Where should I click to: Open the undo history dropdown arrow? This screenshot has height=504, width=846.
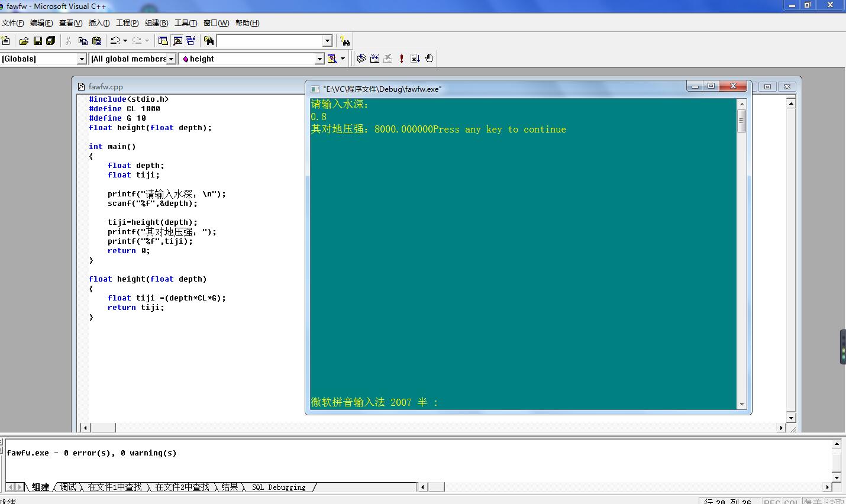(125, 41)
